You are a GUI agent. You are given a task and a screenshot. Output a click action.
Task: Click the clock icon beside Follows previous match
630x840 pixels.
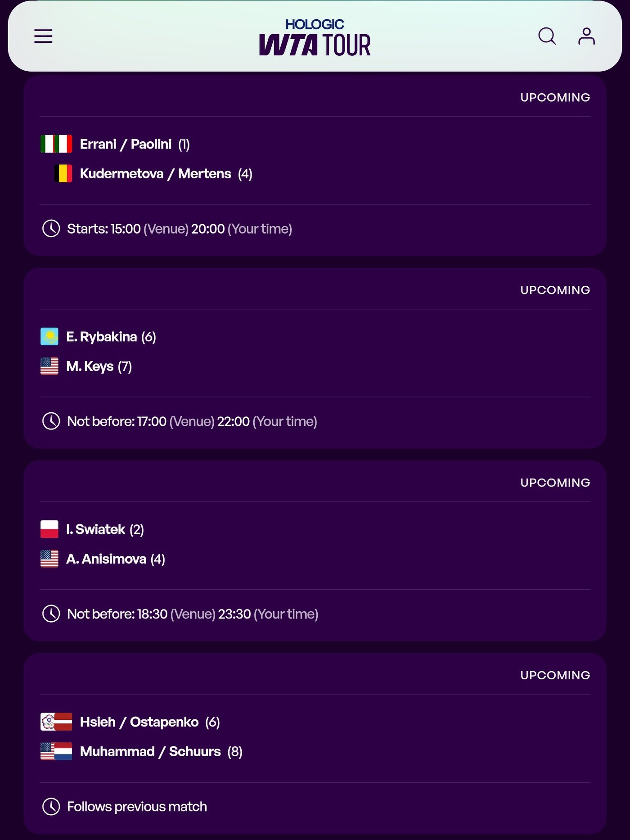click(x=51, y=807)
